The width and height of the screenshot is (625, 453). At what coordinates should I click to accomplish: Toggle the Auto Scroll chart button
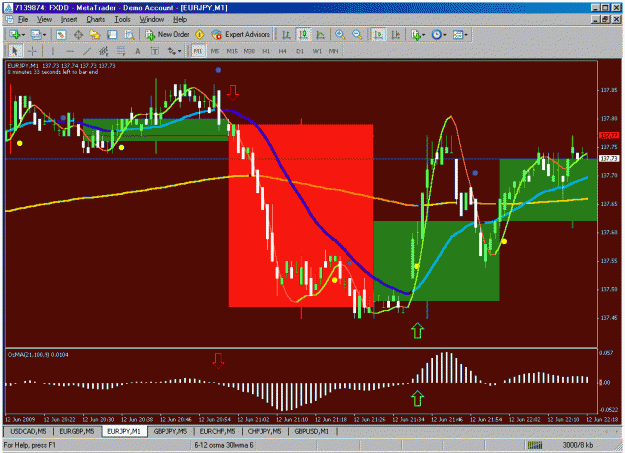[378, 35]
